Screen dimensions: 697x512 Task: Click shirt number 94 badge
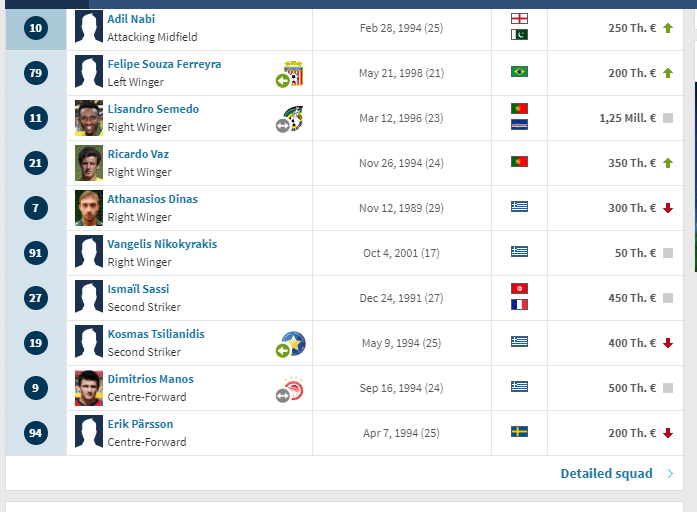point(36,433)
